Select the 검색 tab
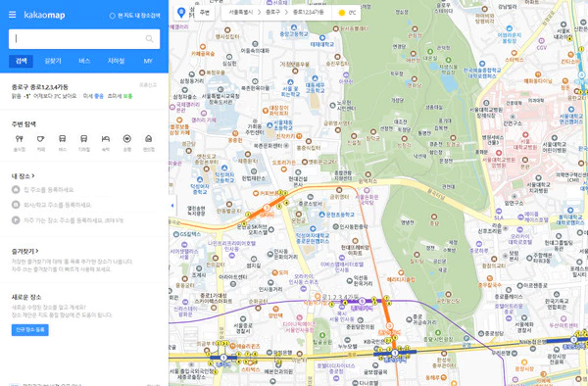The height and width of the screenshot is (386, 588). tap(21, 61)
